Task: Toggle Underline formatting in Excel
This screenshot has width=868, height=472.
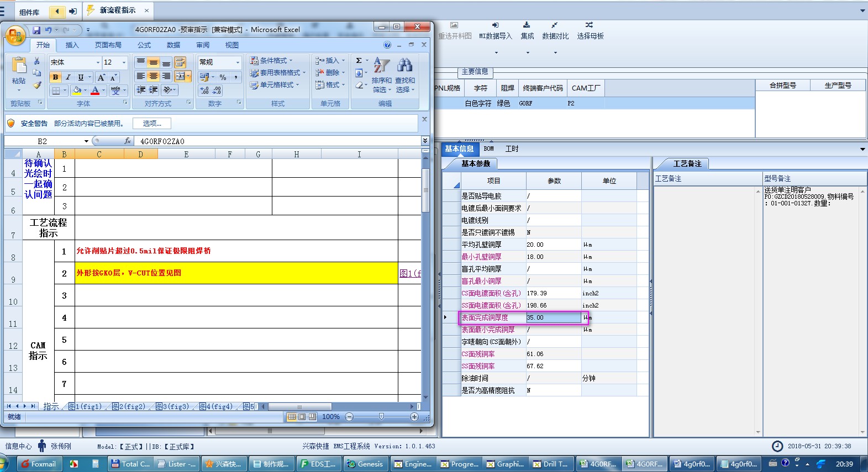Action: (x=81, y=77)
